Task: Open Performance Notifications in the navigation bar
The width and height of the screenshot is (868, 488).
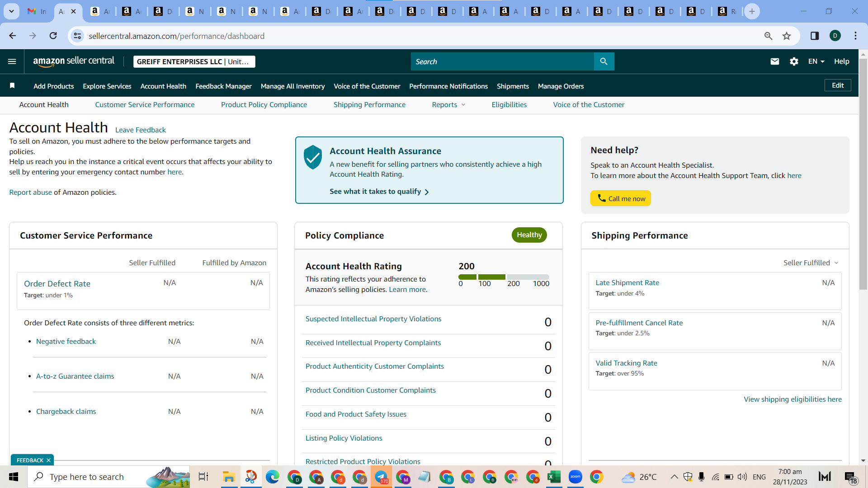Action: click(x=448, y=86)
